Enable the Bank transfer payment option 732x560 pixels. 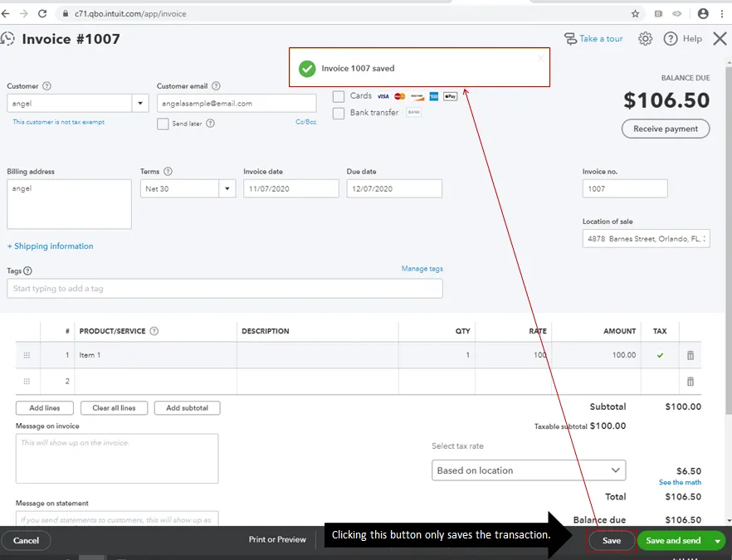(338, 114)
